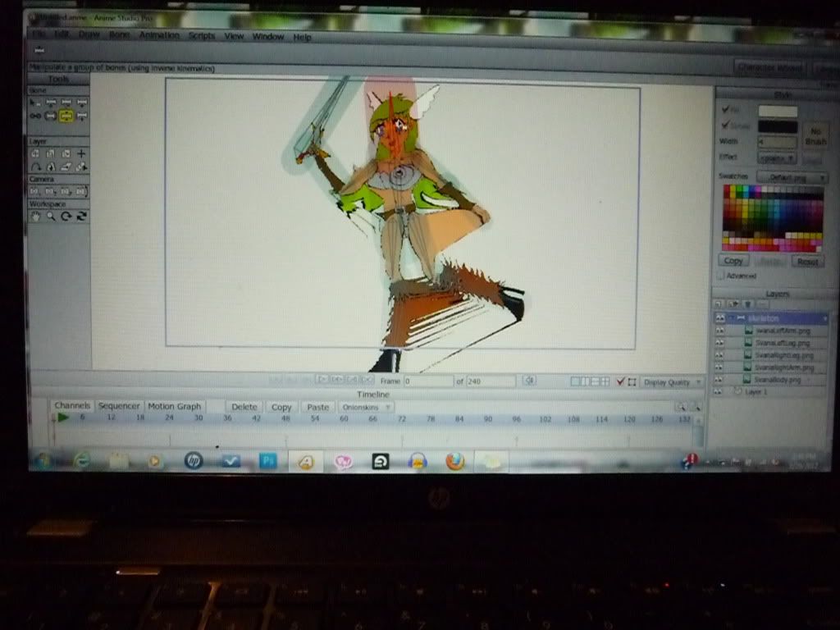Toggle visibility of SvanaRightLeg.png layer

[x=719, y=355]
